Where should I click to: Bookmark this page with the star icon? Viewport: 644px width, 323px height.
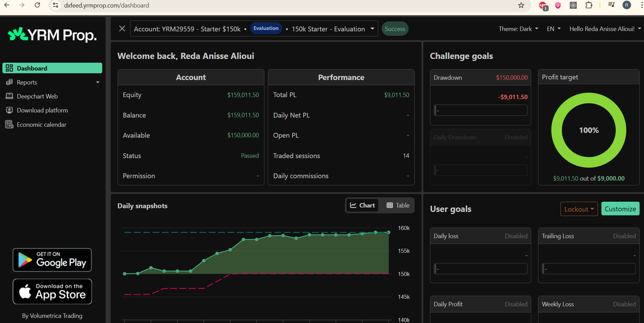tap(521, 5)
